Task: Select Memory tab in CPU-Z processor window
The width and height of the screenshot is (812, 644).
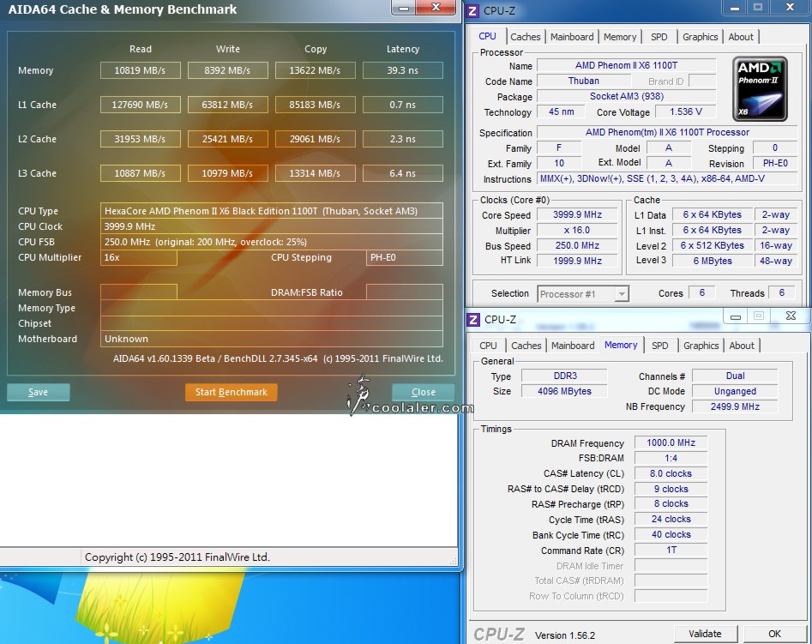Action: pyautogui.click(x=619, y=37)
